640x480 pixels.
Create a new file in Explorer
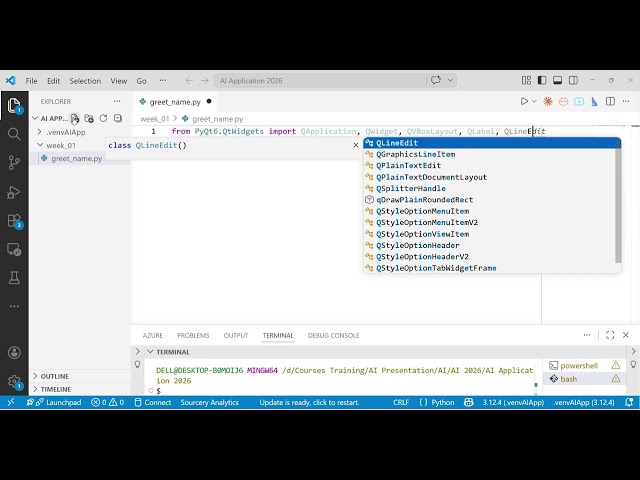pos(75,118)
